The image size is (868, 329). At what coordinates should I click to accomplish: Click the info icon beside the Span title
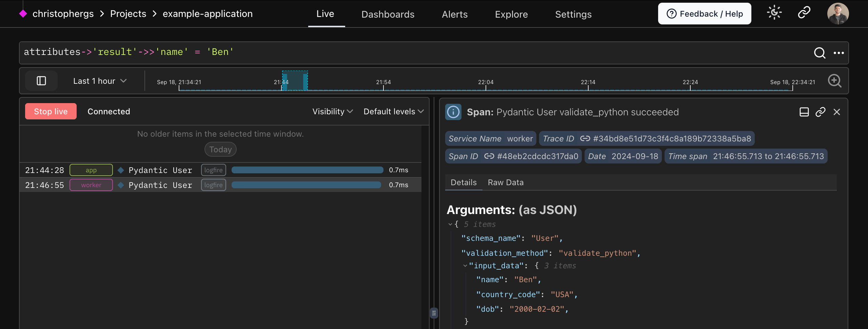[x=453, y=112]
